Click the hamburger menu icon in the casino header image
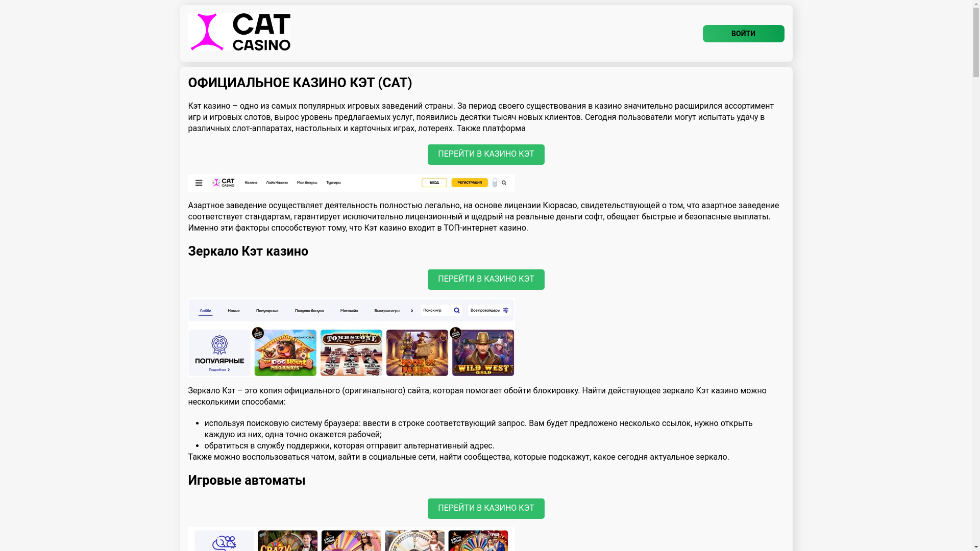Image resolution: width=980 pixels, height=551 pixels. click(199, 183)
